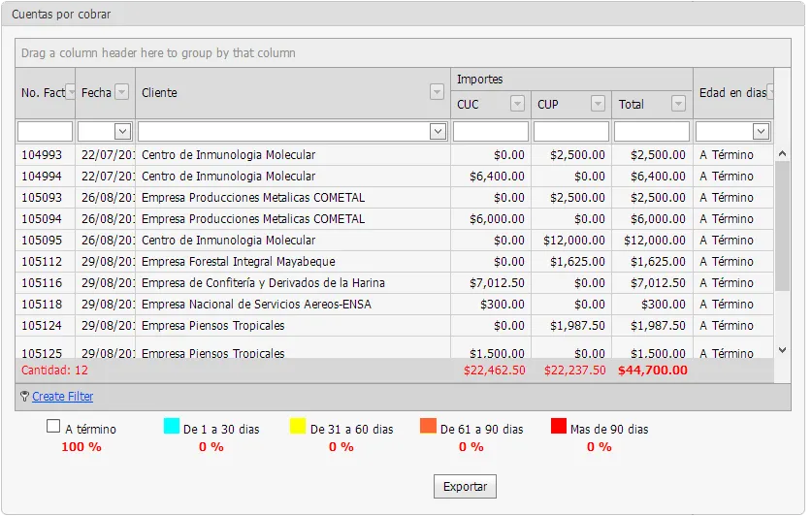
Task: Select invoice number 105095
Action: click(42, 241)
